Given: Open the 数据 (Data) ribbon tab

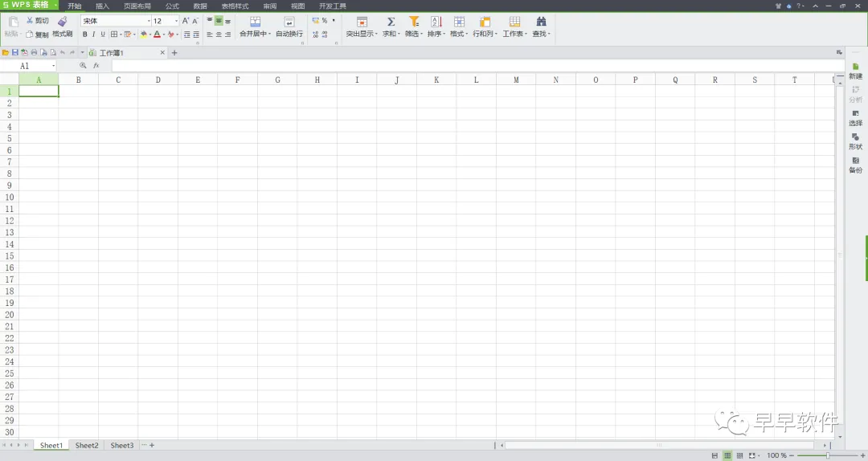Looking at the screenshot, I should [x=200, y=6].
